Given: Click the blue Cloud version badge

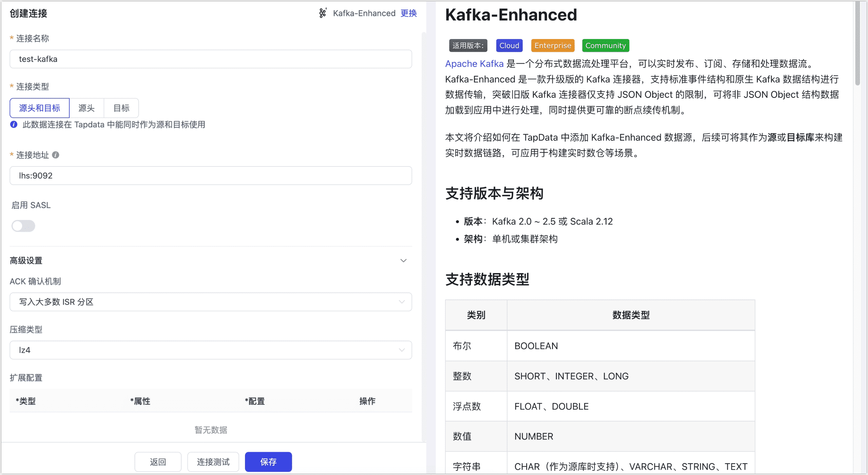Looking at the screenshot, I should [x=509, y=45].
